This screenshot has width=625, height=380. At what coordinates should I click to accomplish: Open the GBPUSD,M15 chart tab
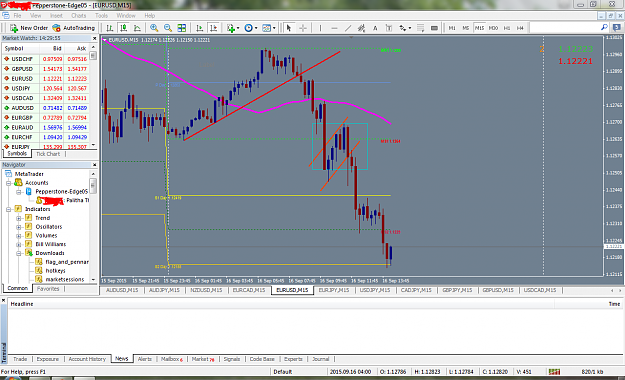(x=498, y=290)
